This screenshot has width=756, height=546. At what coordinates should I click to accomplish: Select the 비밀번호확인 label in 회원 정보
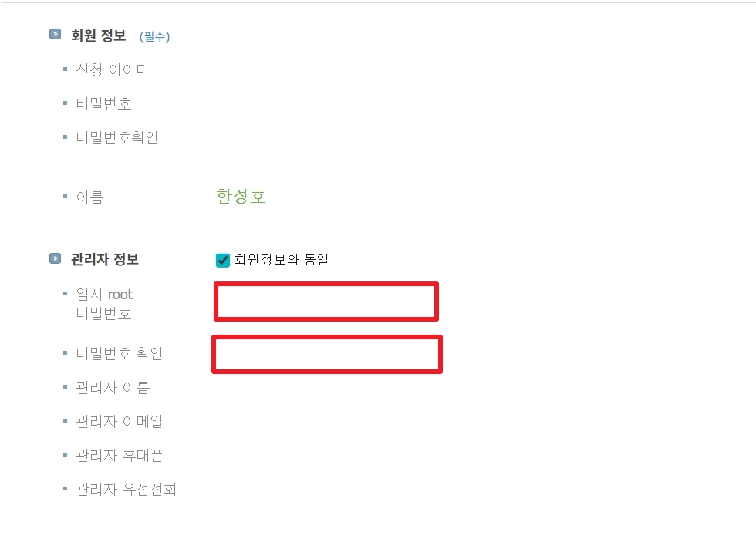[117, 137]
